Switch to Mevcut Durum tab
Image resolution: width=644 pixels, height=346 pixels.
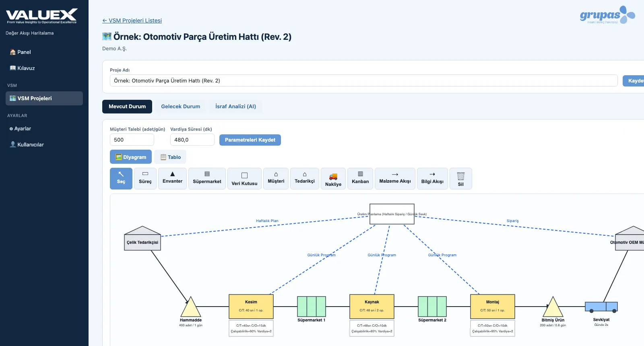pos(127,107)
